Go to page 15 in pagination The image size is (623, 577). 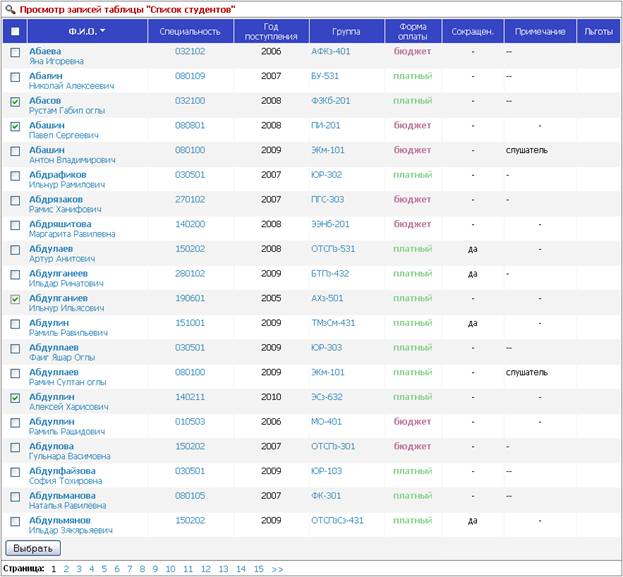259,569
